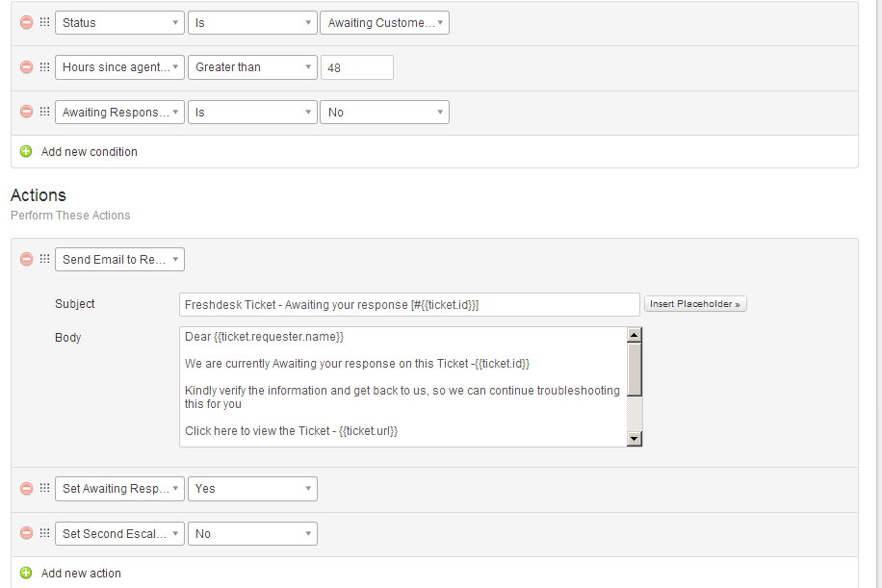The width and height of the screenshot is (882, 588).
Task: Click the Add new condition link
Action: 89,152
